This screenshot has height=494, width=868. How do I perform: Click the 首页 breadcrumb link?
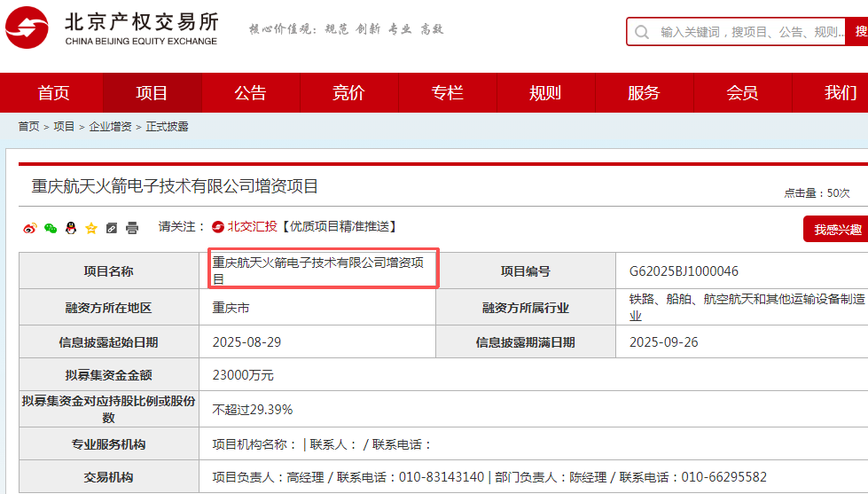coord(28,127)
